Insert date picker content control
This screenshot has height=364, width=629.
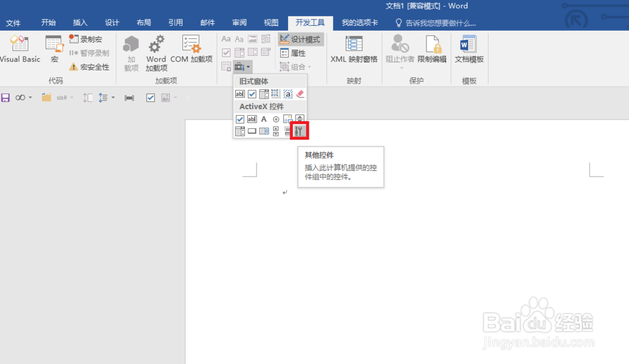(266, 53)
